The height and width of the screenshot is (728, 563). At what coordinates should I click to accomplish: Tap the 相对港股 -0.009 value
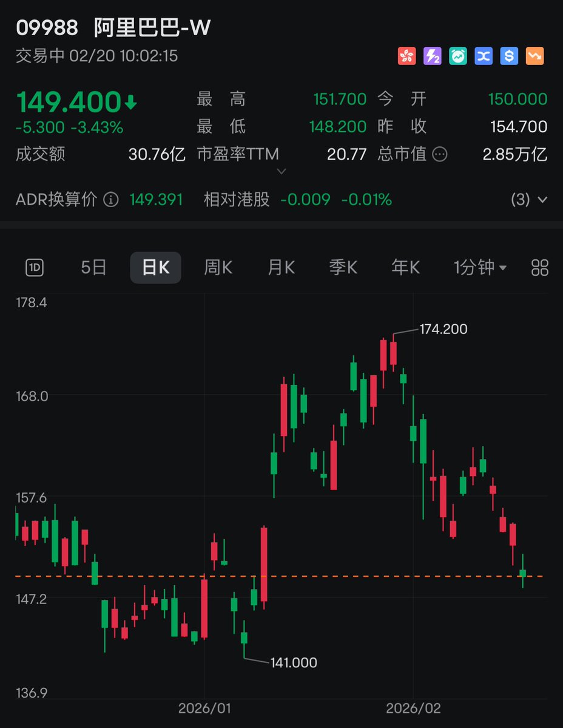point(305,200)
